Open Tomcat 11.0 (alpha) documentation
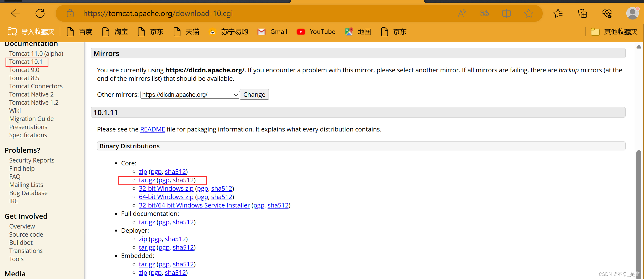This screenshot has width=644, height=279. [36, 54]
